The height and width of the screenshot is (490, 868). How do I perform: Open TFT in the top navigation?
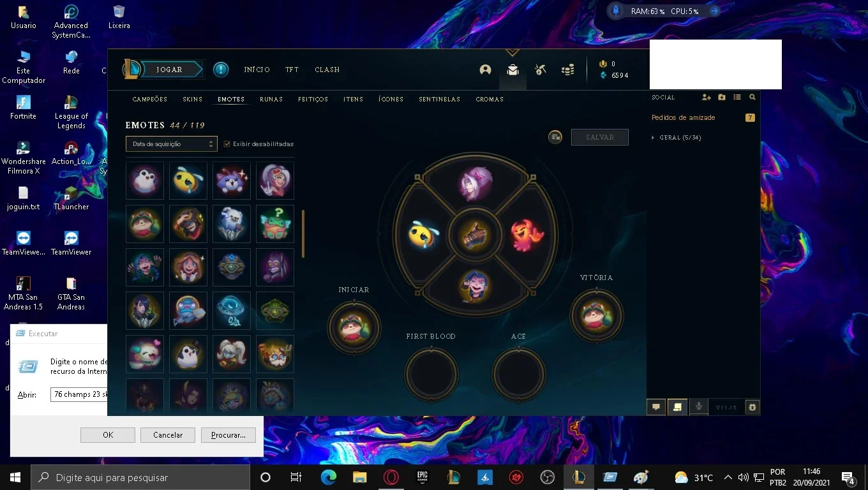click(x=292, y=70)
